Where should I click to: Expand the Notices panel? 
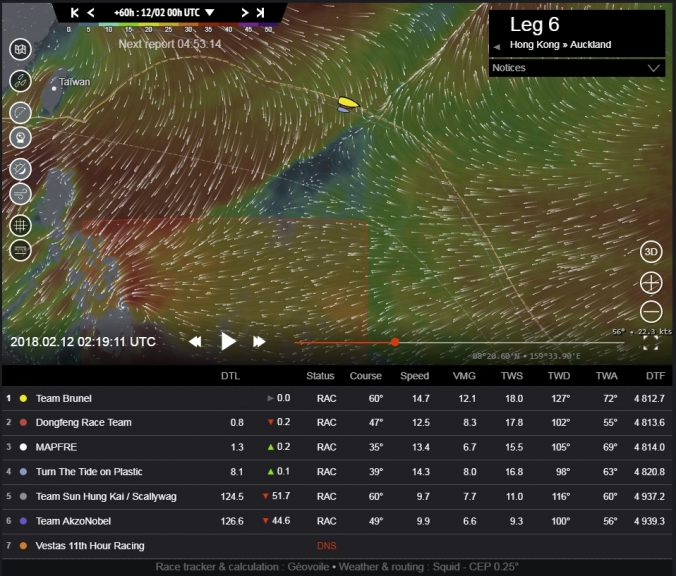577,68
